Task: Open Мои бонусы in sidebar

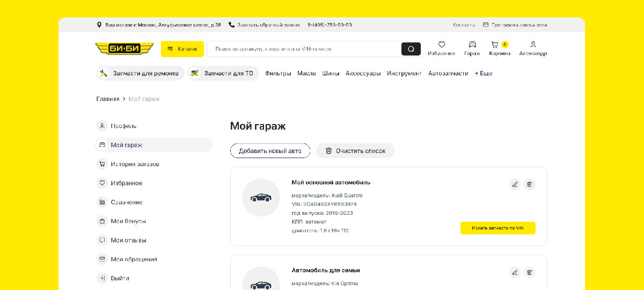Action: (128, 221)
